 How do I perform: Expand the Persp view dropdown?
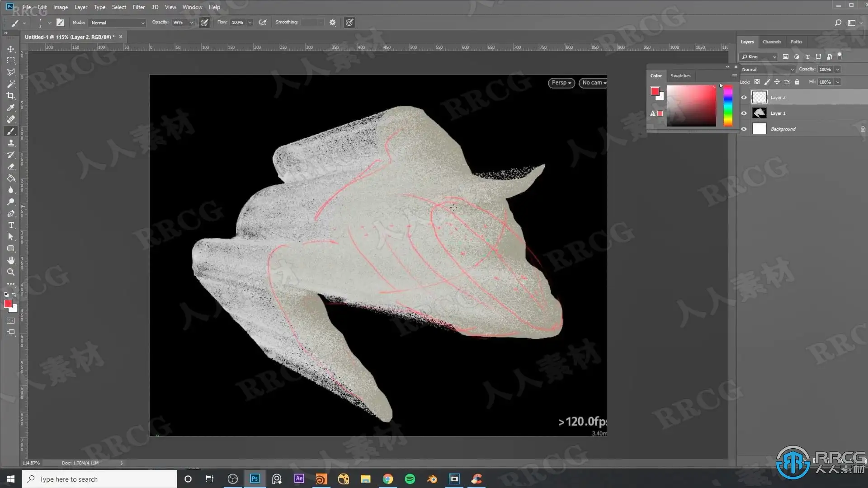point(561,83)
